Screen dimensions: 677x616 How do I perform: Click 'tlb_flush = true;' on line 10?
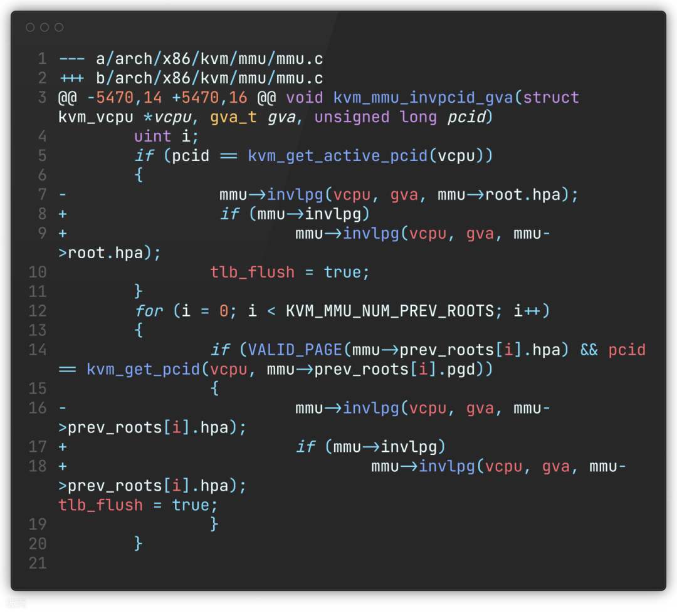[289, 273]
